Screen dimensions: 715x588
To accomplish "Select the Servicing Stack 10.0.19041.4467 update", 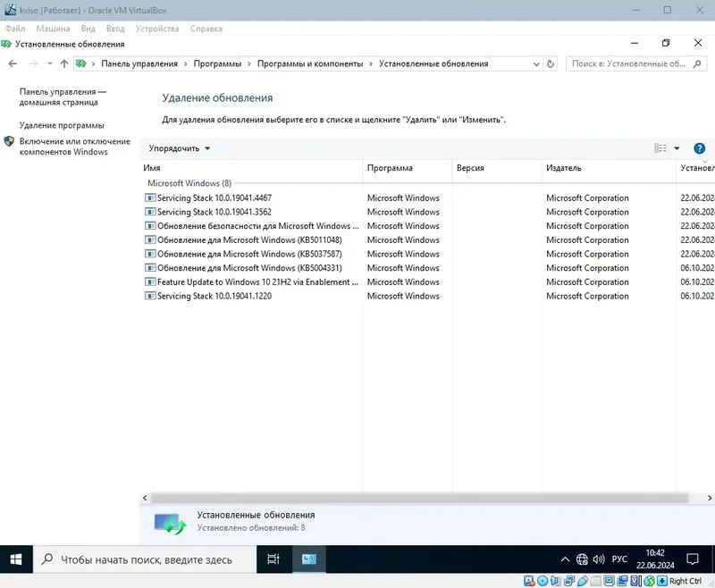I will tap(215, 197).
